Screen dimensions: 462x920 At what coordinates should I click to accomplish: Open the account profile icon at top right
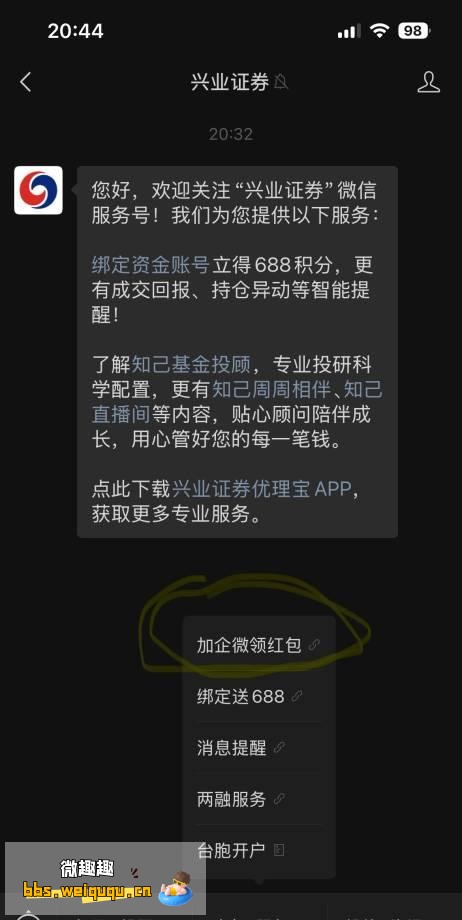coord(429,82)
